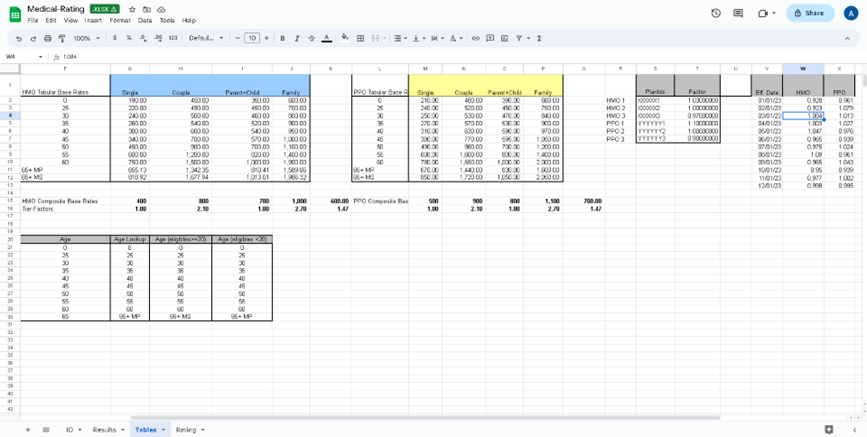This screenshot has height=437, width=867.
Task: Star the Medical-Rating document
Action: click(x=132, y=9)
